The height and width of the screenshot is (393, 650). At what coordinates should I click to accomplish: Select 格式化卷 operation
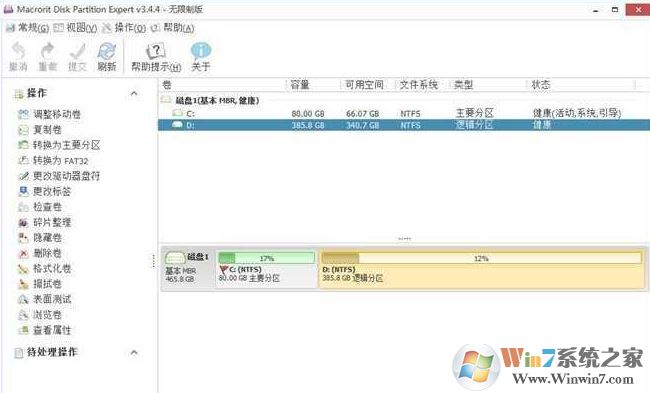point(45,268)
